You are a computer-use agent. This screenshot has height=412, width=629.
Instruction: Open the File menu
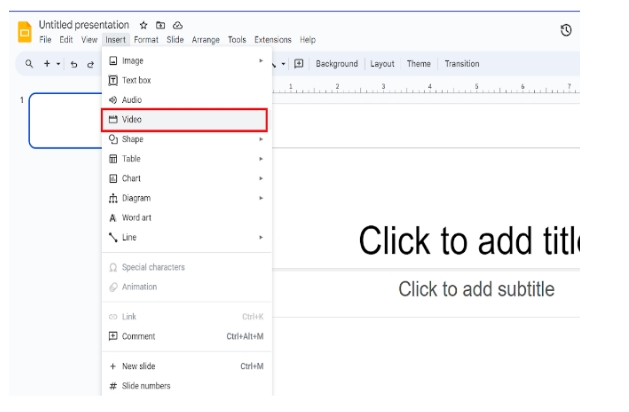(x=45, y=40)
